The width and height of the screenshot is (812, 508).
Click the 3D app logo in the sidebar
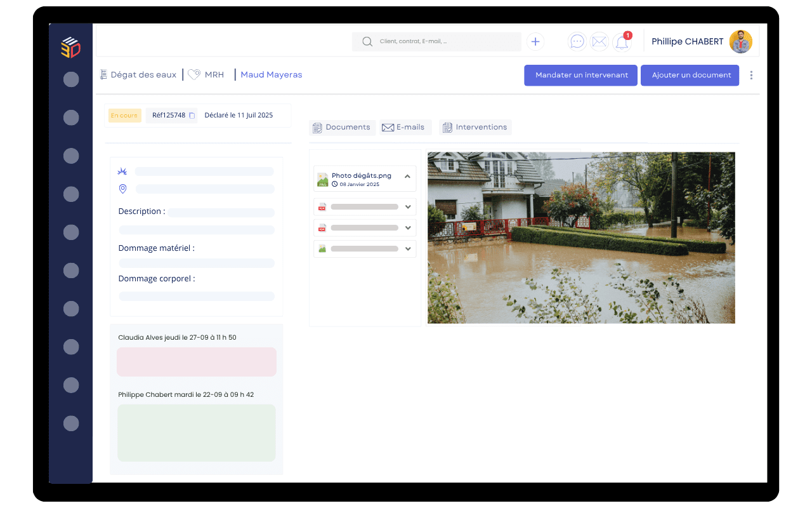[x=70, y=48]
